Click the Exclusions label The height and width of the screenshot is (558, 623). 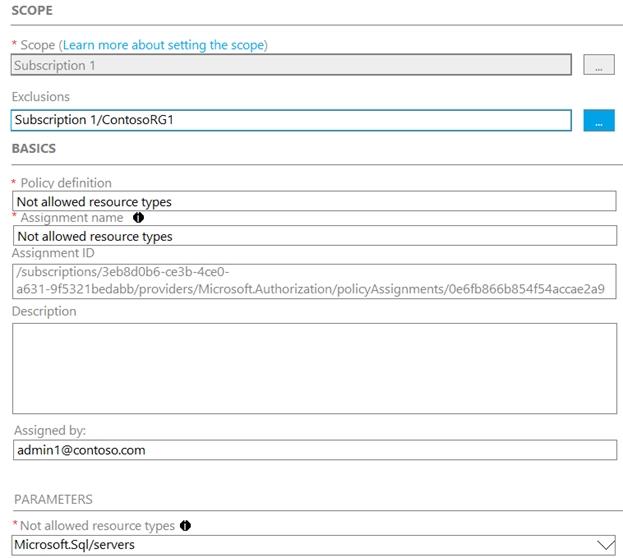[x=41, y=97]
